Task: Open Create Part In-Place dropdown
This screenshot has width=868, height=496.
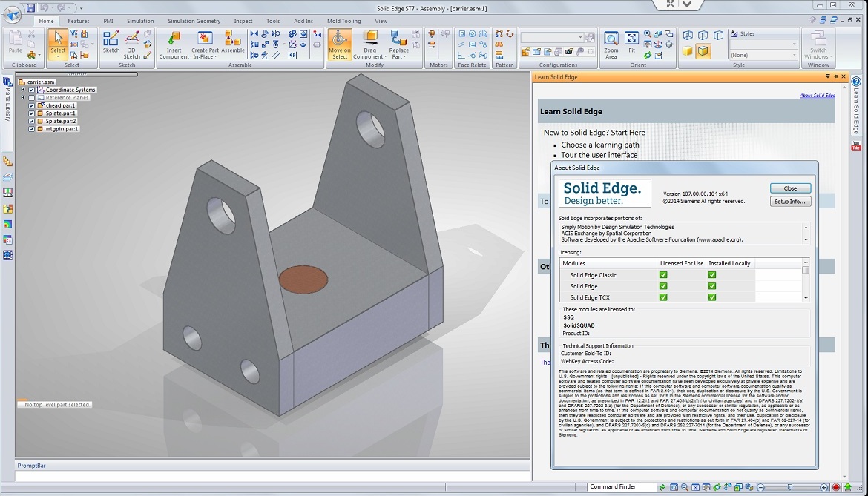Action: coord(215,57)
